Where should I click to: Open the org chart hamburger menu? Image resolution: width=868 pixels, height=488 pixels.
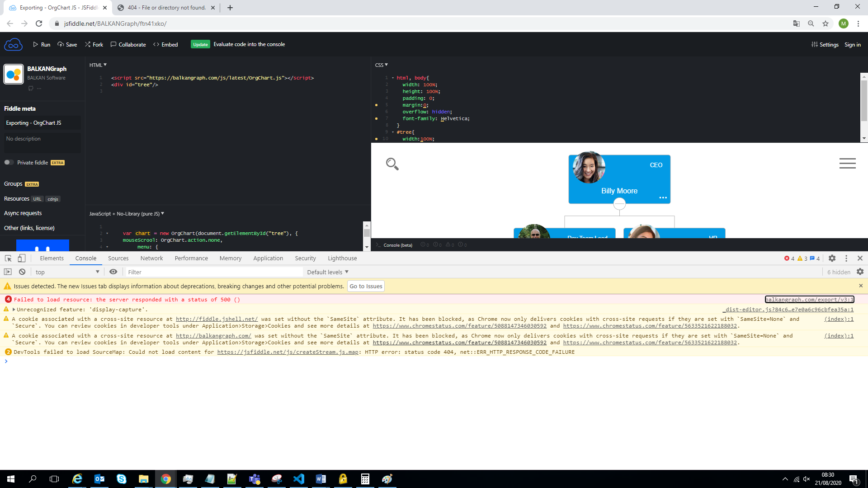848,163
